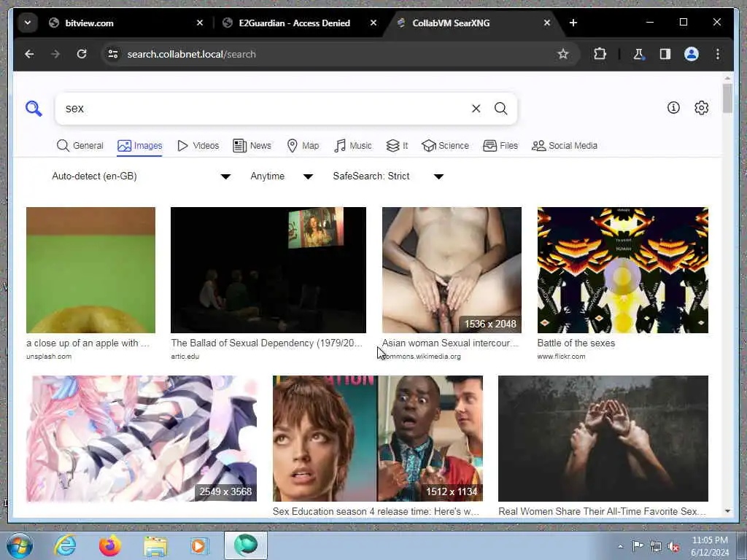
Task: Click 'a close up of an apple' title
Action: point(88,343)
